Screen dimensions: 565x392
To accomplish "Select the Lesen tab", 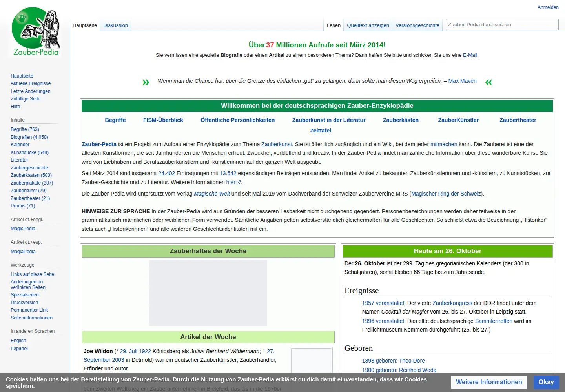I will [x=334, y=25].
